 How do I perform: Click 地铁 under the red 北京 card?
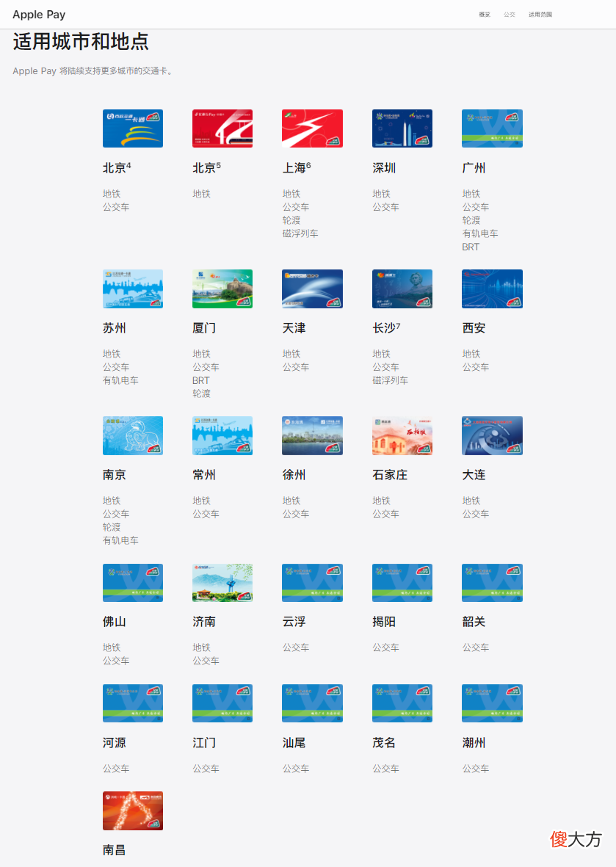pyautogui.click(x=201, y=194)
